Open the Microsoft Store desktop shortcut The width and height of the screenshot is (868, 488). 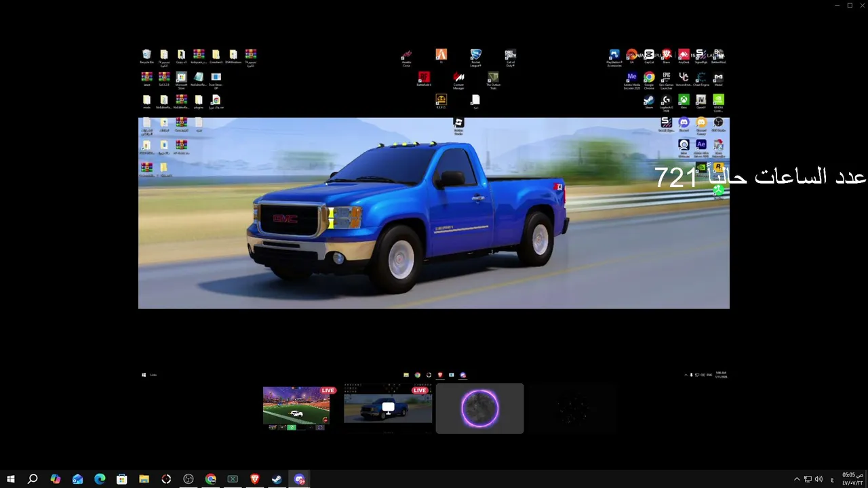181,81
